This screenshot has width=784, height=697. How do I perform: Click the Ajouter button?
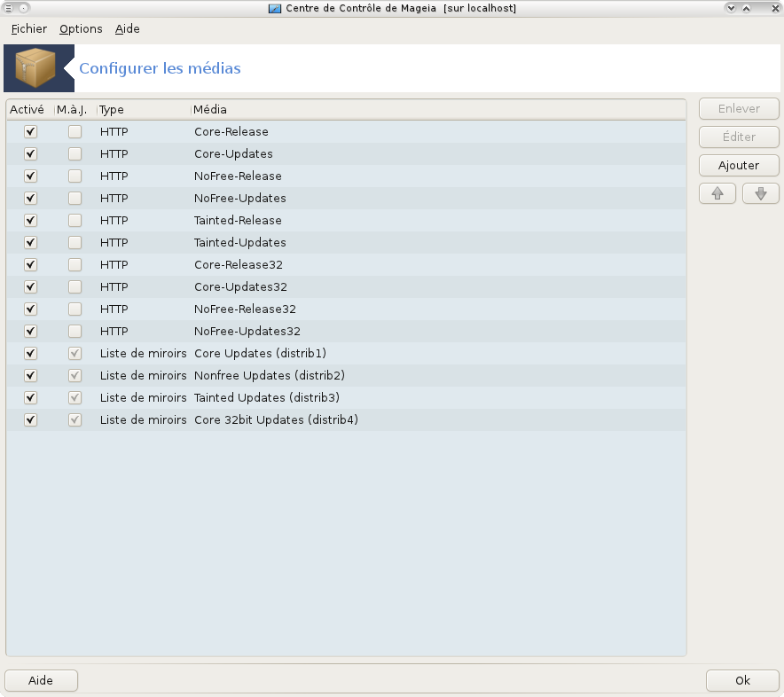tap(739, 166)
